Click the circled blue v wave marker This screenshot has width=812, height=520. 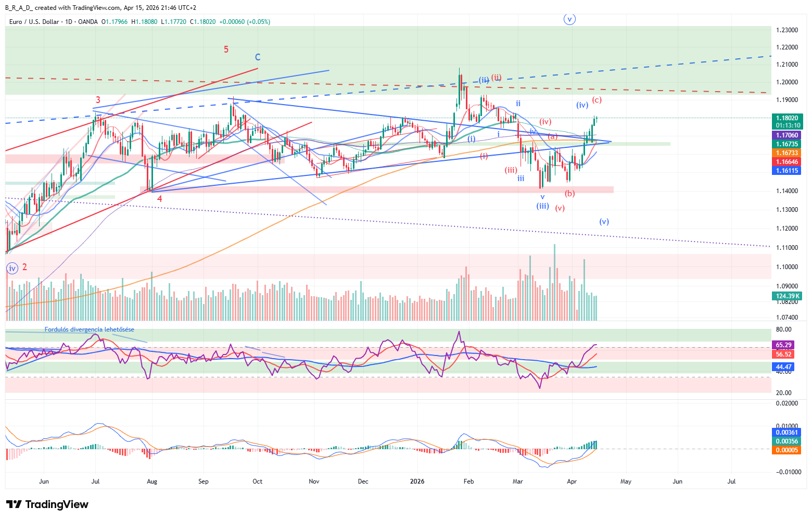[570, 19]
